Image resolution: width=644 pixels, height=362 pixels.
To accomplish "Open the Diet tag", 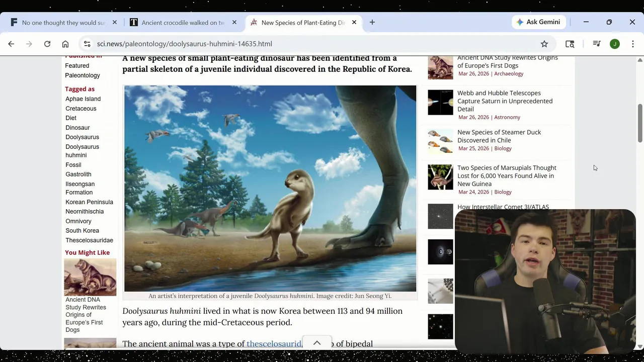I will coord(71,118).
